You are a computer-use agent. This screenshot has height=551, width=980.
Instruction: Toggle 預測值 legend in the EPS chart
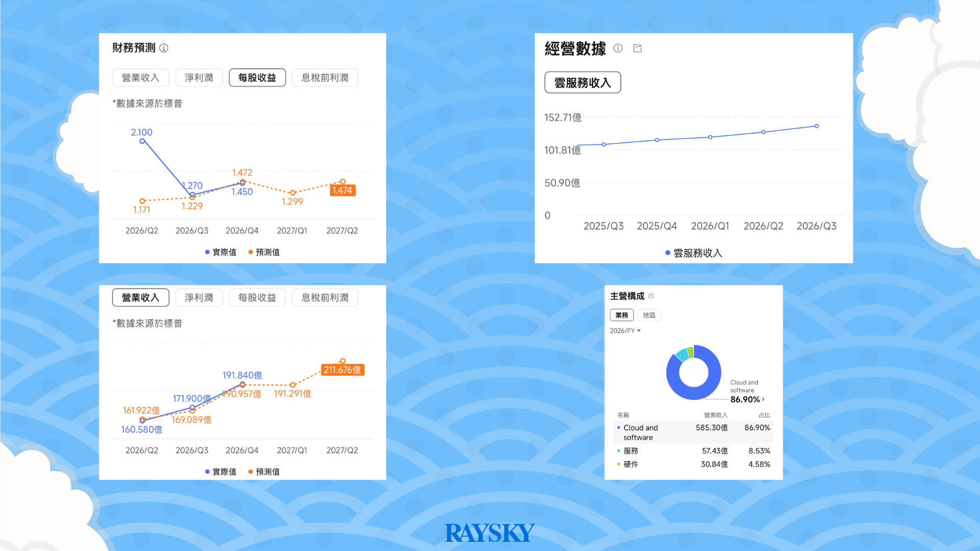coord(264,252)
